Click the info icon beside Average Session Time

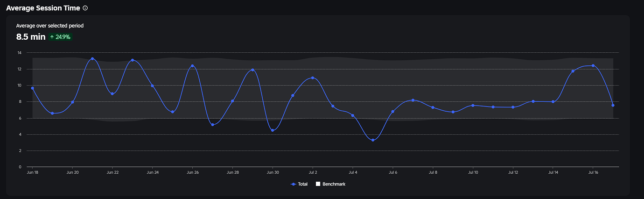click(85, 8)
